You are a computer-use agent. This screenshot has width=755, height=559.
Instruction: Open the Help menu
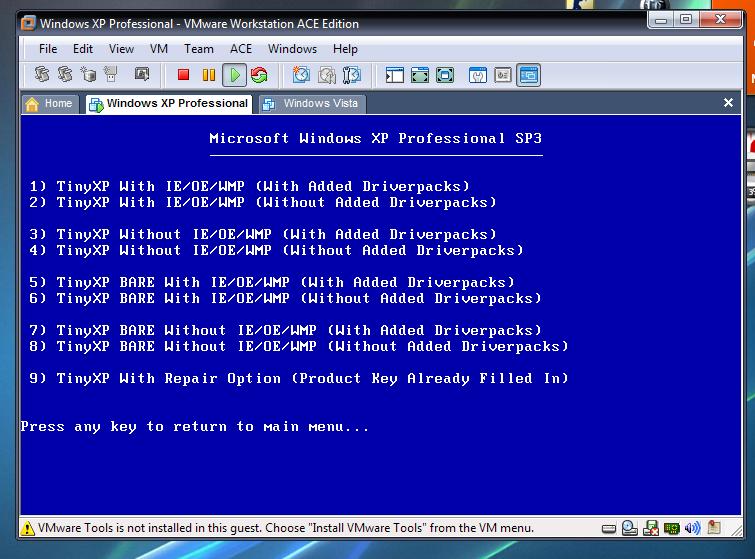(345, 49)
